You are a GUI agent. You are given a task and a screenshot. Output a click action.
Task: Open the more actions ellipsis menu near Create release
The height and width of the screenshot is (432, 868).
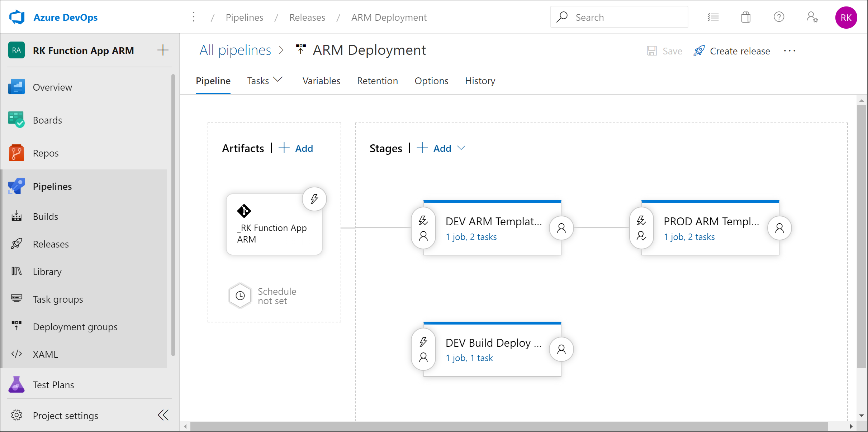(x=789, y=51)
